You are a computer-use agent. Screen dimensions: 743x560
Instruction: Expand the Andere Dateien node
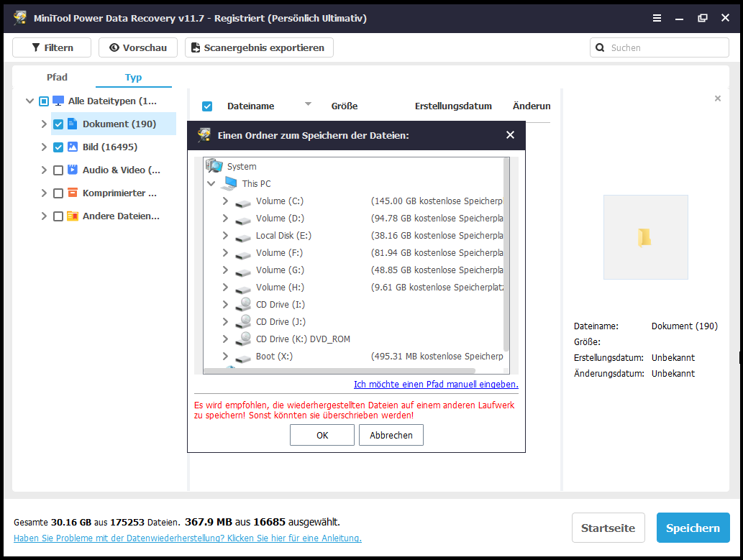tap(44, 216)
